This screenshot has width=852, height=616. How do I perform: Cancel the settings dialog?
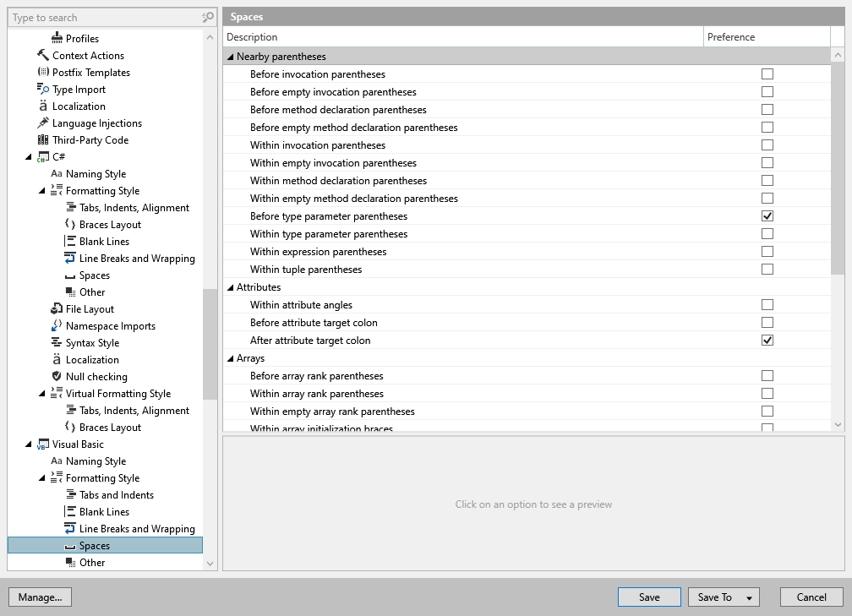811,597
